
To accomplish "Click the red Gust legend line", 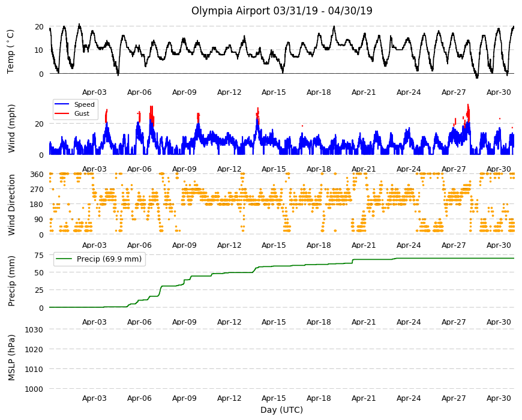I will [62, 113].
